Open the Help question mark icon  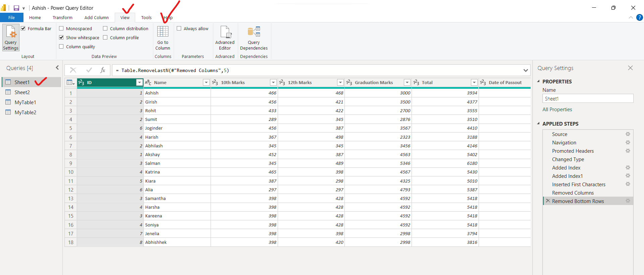(x=640, y=17)
